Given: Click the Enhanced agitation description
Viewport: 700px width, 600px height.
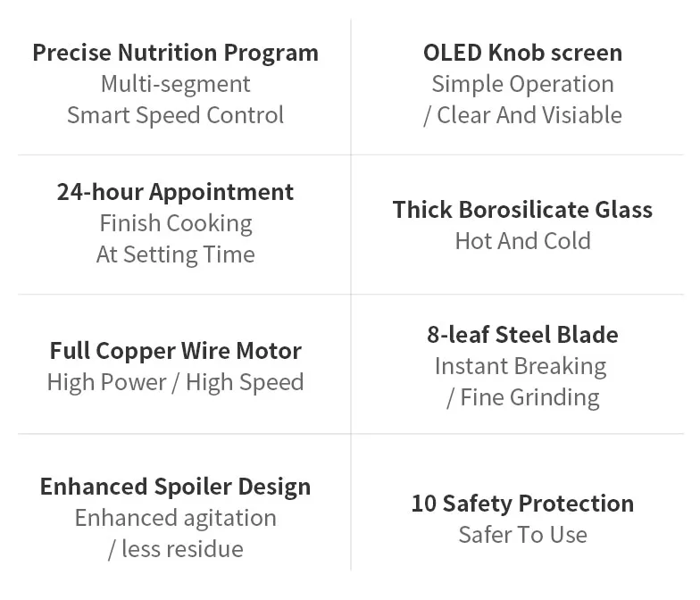Looking at the screenshot, I should 175,518.
